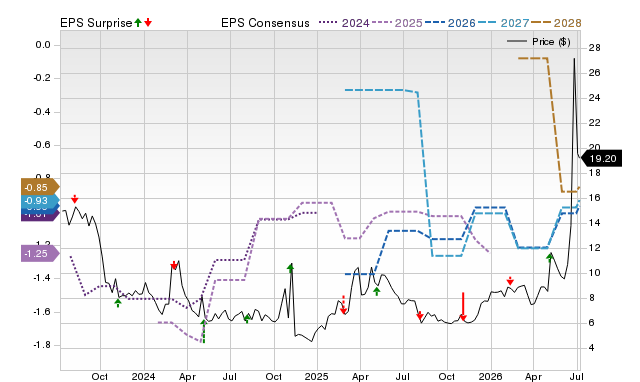Click the purple -1.25 consensus value tag

(40, 253)
